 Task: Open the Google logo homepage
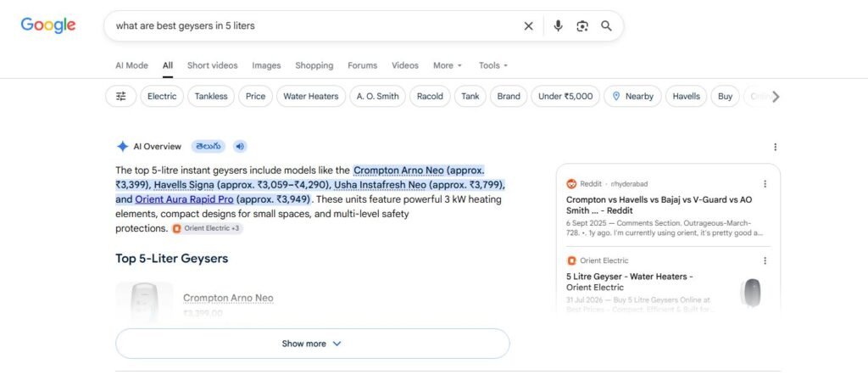tap(48, 25)
